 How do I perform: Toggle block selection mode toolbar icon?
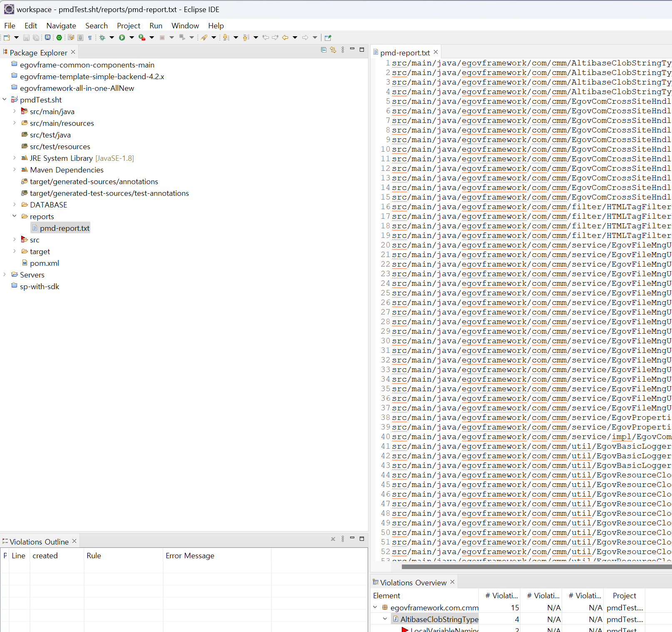coord(81,37)
